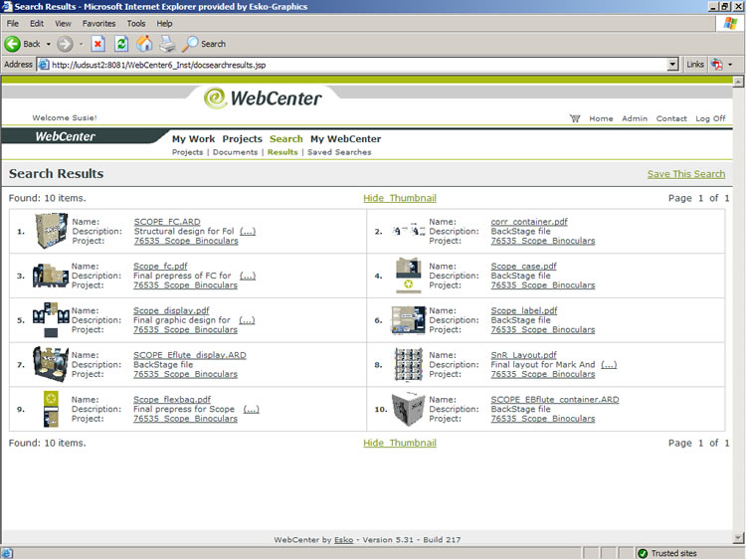Image resolution: width=746 pixels, height=560 pixels.
Task: Click the PDF icon next to Links
Action: (716, 65)
